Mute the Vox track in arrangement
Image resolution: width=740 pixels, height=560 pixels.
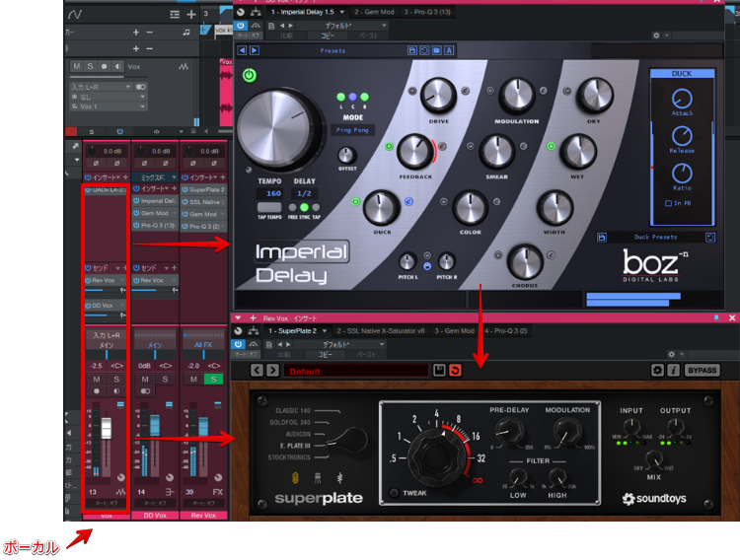tap(77, 66)
